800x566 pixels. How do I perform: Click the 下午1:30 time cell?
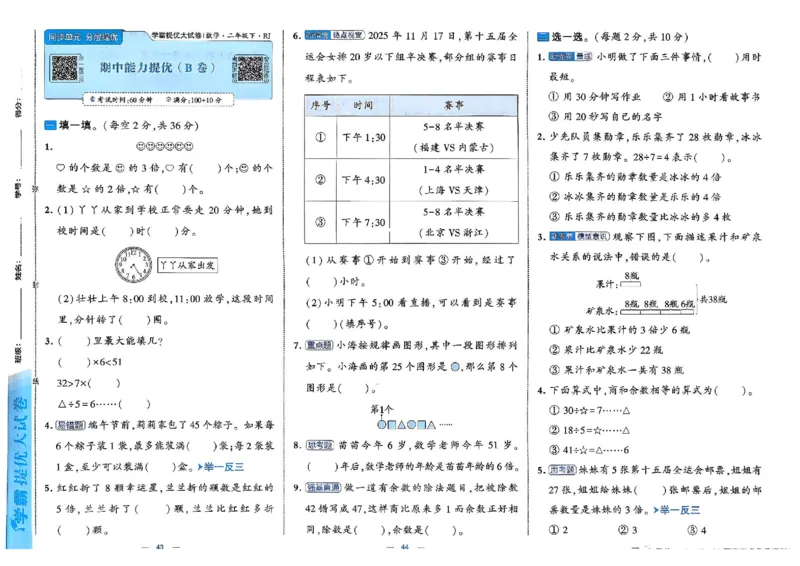pyautogui.click(x=363, y=137)
